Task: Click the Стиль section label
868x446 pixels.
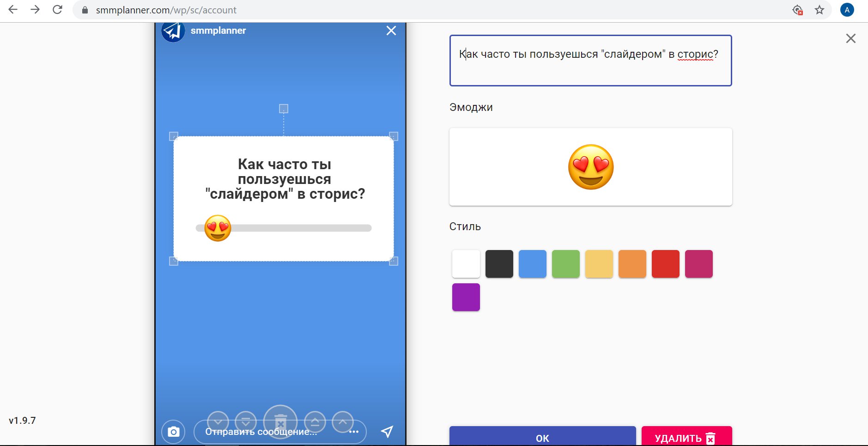Action: point(465,226)
